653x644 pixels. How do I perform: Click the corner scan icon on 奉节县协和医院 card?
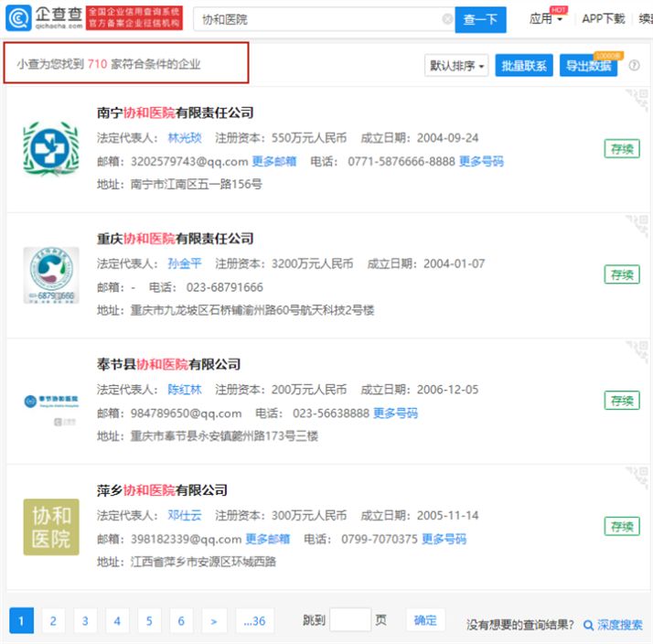pyautogui.click(x=637, y=351)
